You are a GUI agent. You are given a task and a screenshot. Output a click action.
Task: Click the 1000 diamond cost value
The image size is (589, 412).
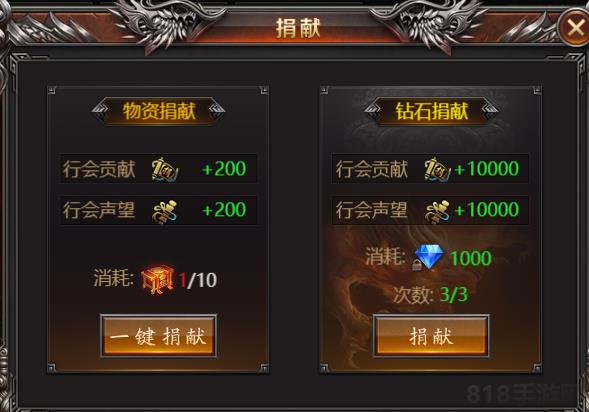pyautogui.click(x=471, y=258)
